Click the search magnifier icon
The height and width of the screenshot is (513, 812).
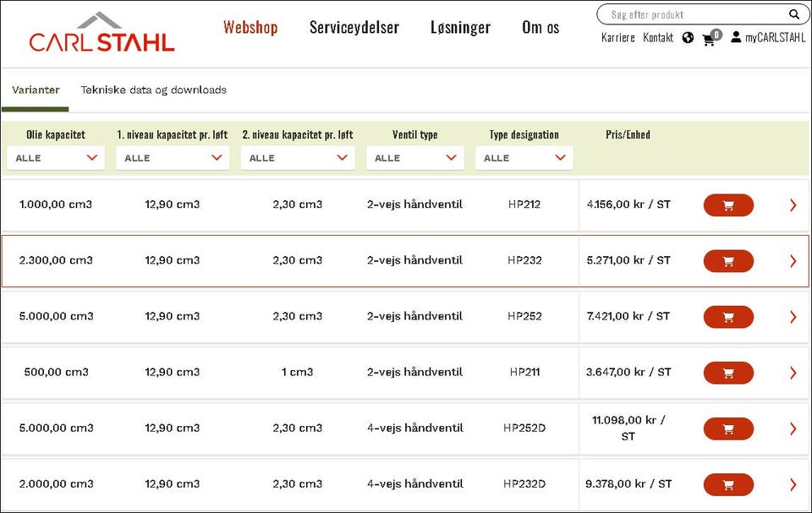(x=794, y=14)
